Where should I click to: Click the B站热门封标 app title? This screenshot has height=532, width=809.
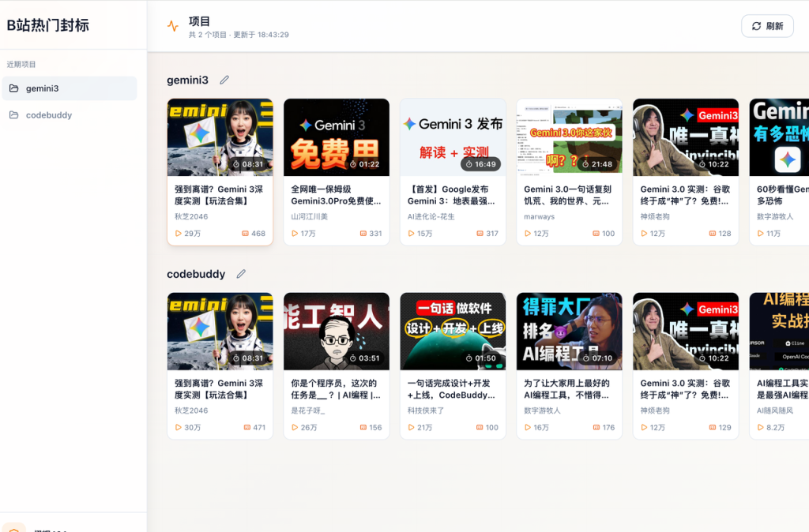(x=48, y=25)
